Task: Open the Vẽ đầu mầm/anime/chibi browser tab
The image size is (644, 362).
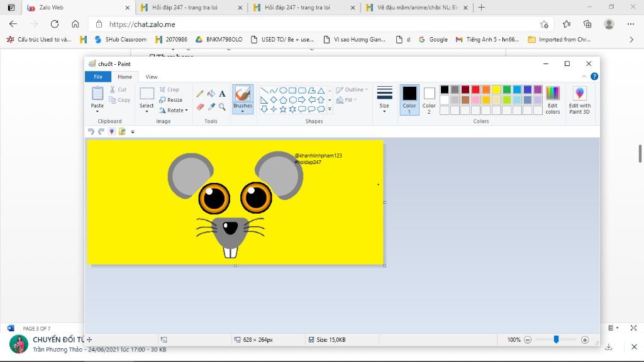Action: 418,8
